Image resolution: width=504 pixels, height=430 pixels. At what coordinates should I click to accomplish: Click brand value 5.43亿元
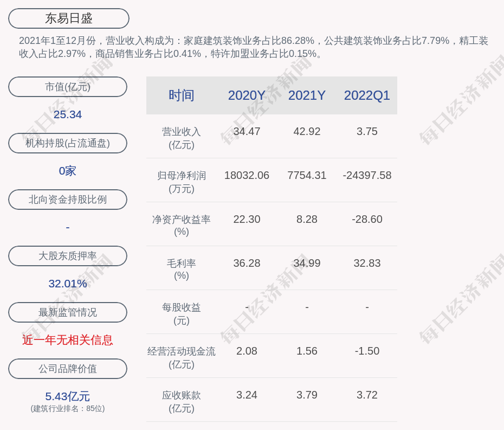(x=68, y=396)
